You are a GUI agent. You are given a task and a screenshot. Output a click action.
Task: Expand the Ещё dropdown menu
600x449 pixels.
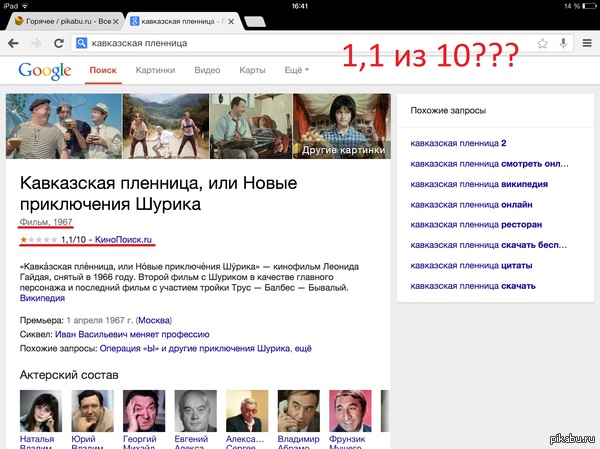(x=297, y=70)
